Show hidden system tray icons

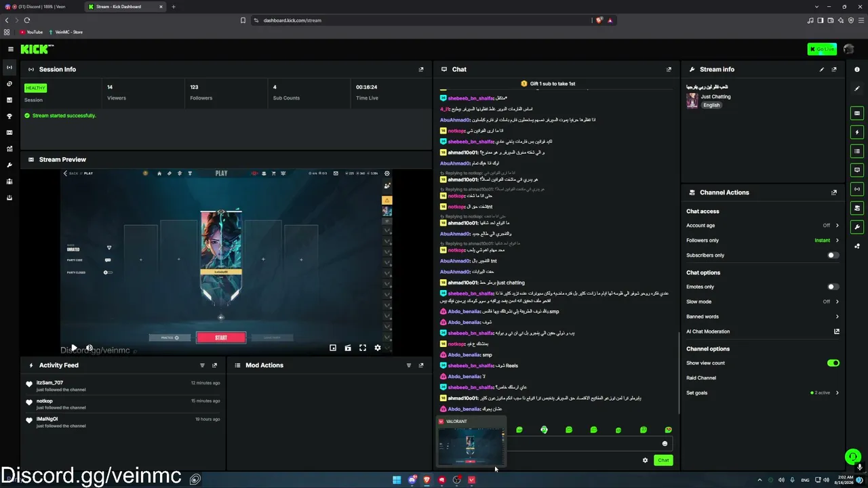click(759, 480)
